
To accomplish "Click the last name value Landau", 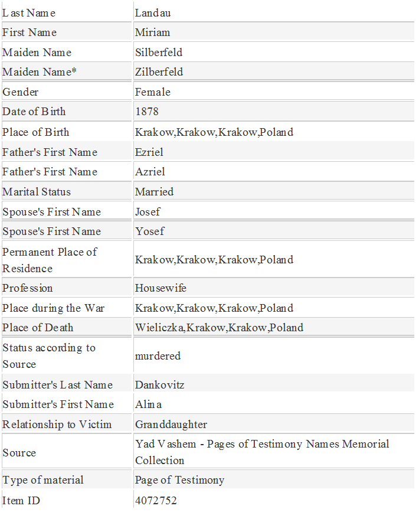I will point(153,13).
